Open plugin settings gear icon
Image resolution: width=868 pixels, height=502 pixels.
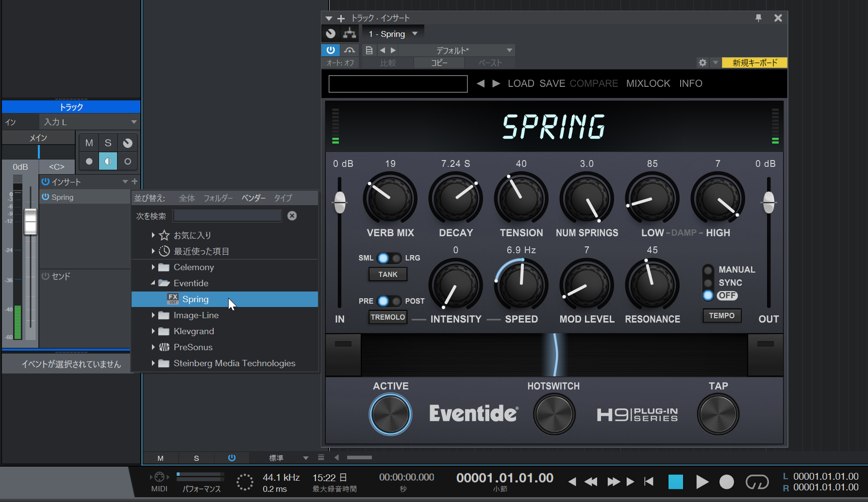point(702,63)
